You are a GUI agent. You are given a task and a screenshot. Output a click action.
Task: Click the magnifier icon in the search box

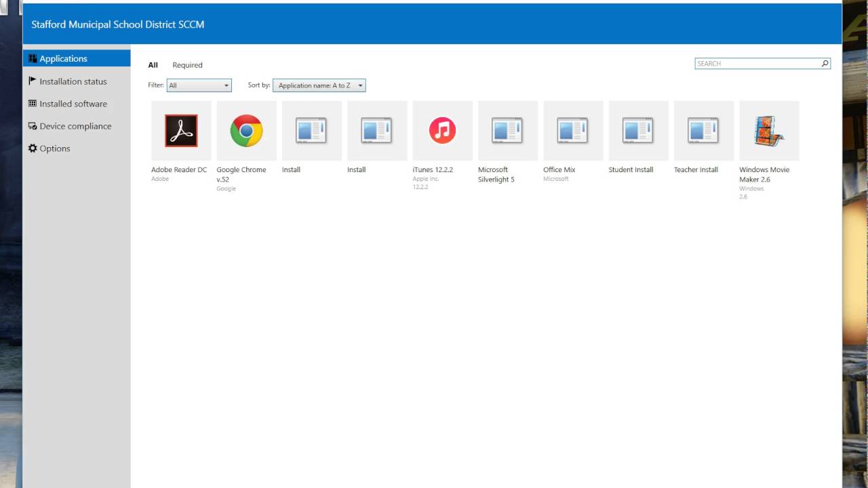pyautogui.click(x=825, y=64)
